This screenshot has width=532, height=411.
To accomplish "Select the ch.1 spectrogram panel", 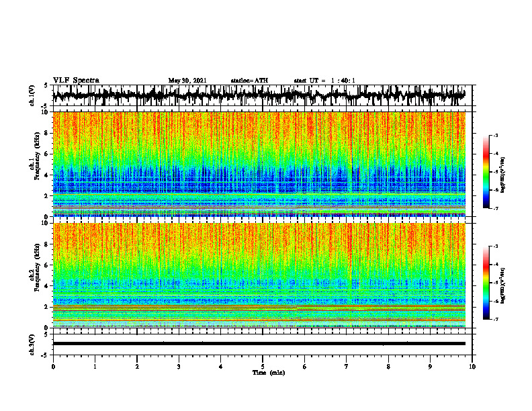I will point(259,164).
